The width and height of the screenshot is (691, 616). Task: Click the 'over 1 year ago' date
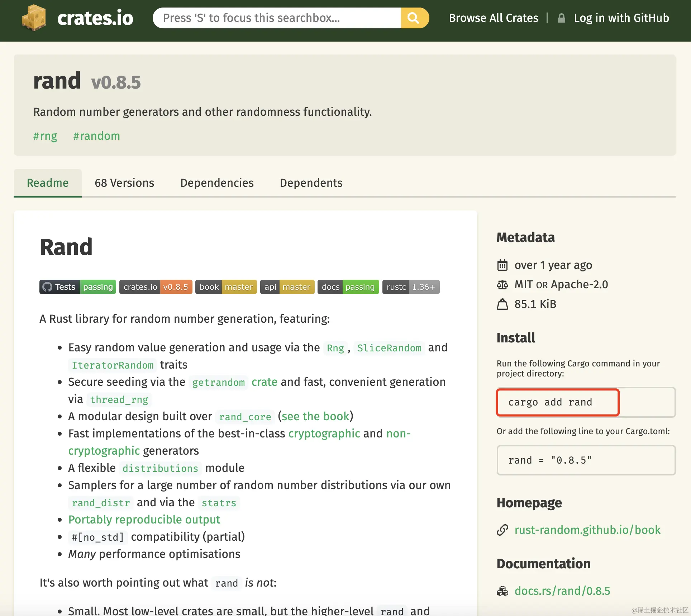point(553,265)
